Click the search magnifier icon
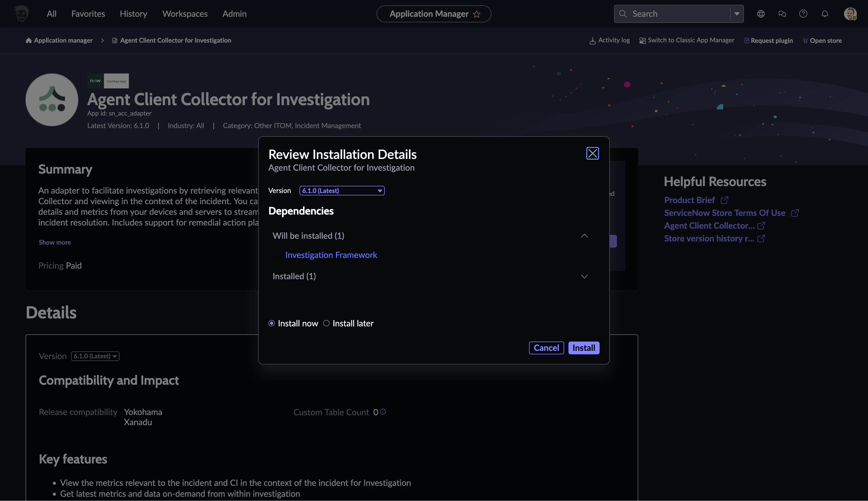The height and width of the screenshot is (501, 868). point(623,14)
